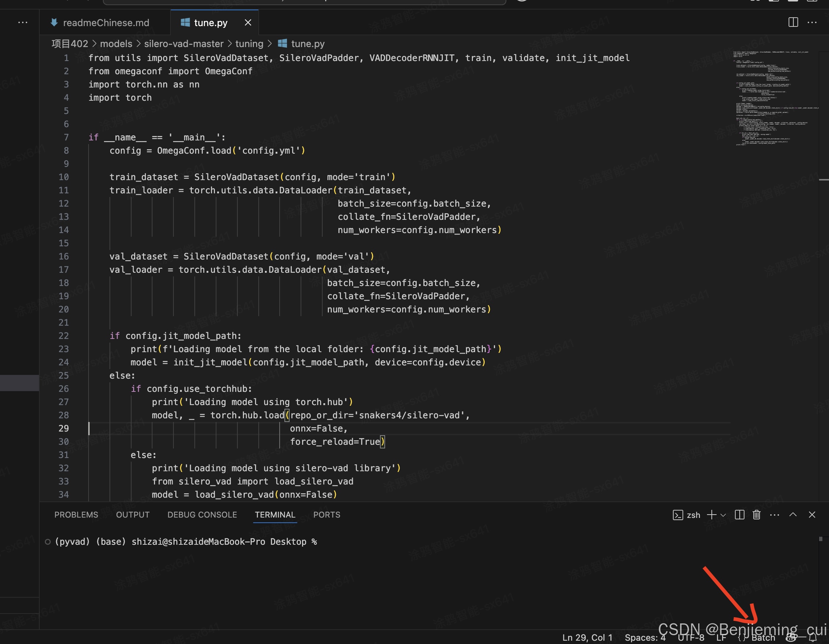Click the notifications bell in status bar
This screenshot has width=829, height=644.
tap(813, 638)
